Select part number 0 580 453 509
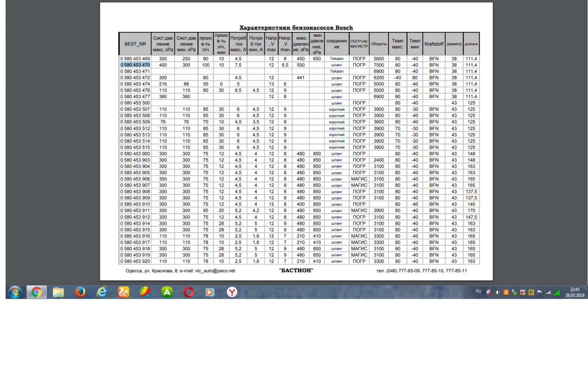Viewport: 588px width, 368px height. click(x=135, y=122)
